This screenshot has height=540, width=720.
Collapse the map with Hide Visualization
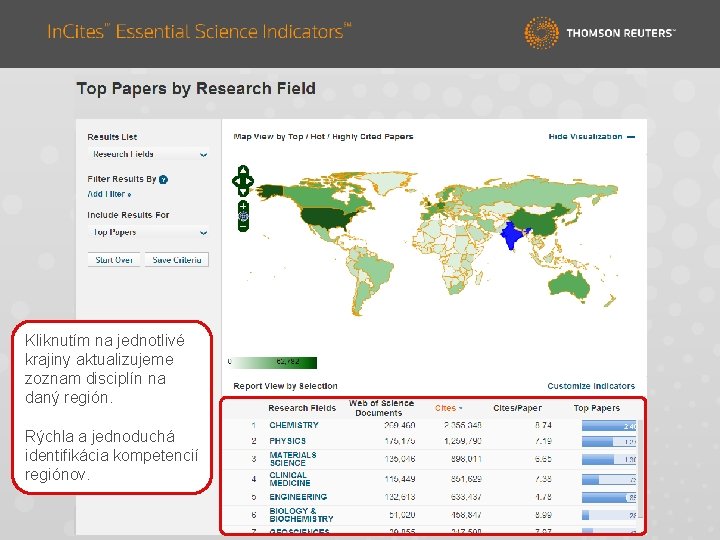591,137
